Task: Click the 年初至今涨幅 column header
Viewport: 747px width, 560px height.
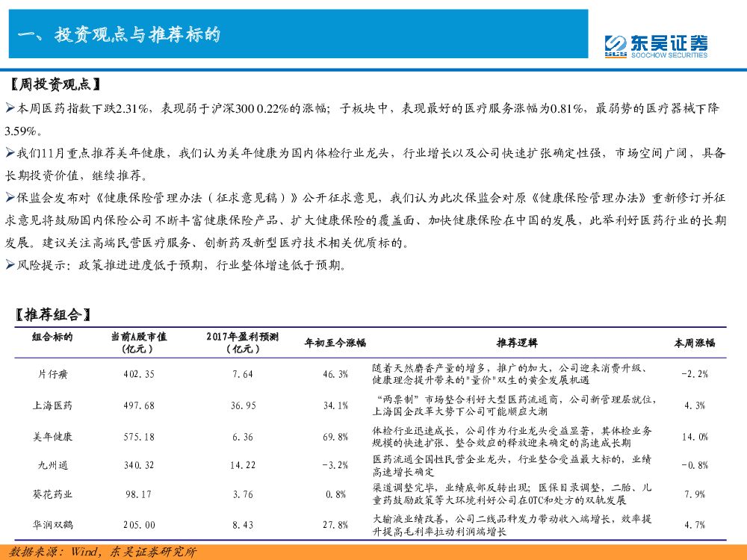Action: click(335, 343)
